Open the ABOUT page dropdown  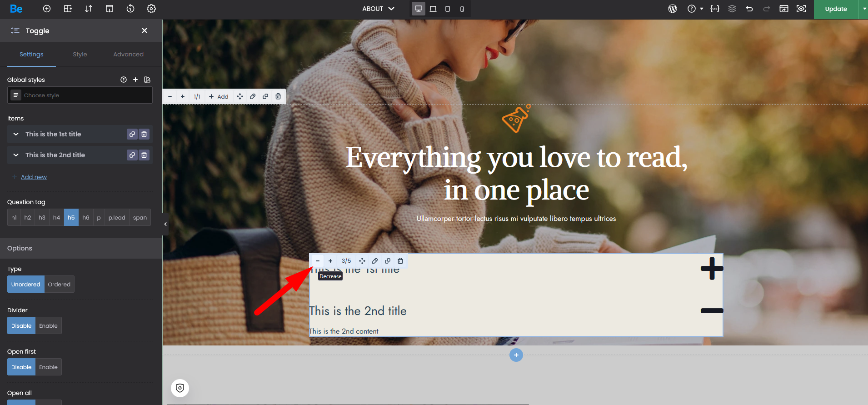point(378,9)
